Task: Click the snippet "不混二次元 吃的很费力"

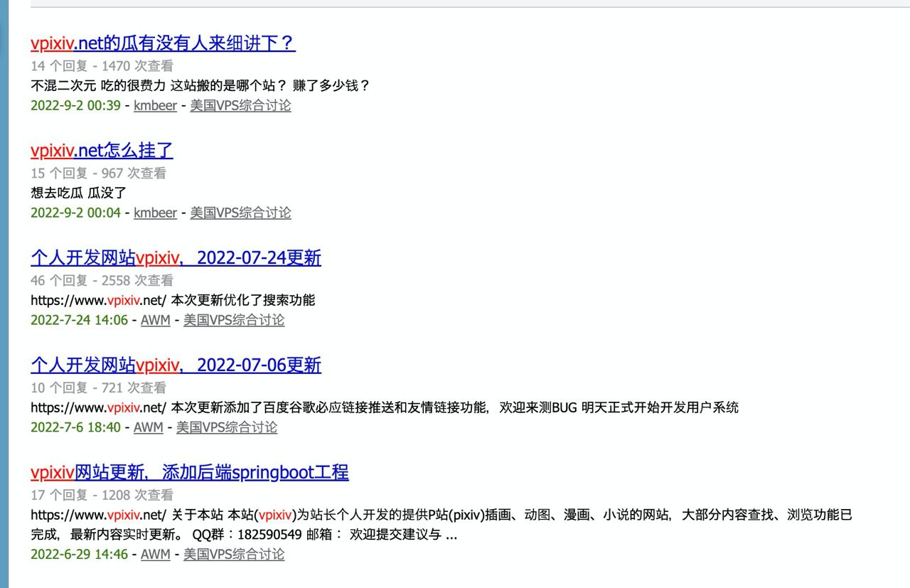Action: pyautogui.click(x=98, y=86)
